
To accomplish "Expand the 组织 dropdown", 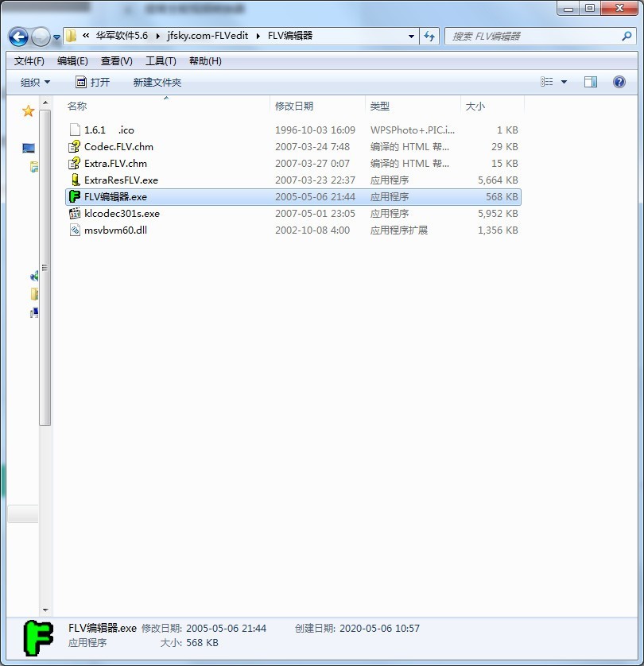I will [35, 82].
